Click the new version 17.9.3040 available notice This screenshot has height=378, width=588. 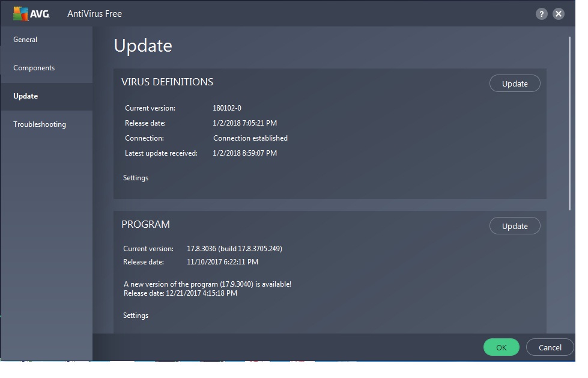[207, 284]
